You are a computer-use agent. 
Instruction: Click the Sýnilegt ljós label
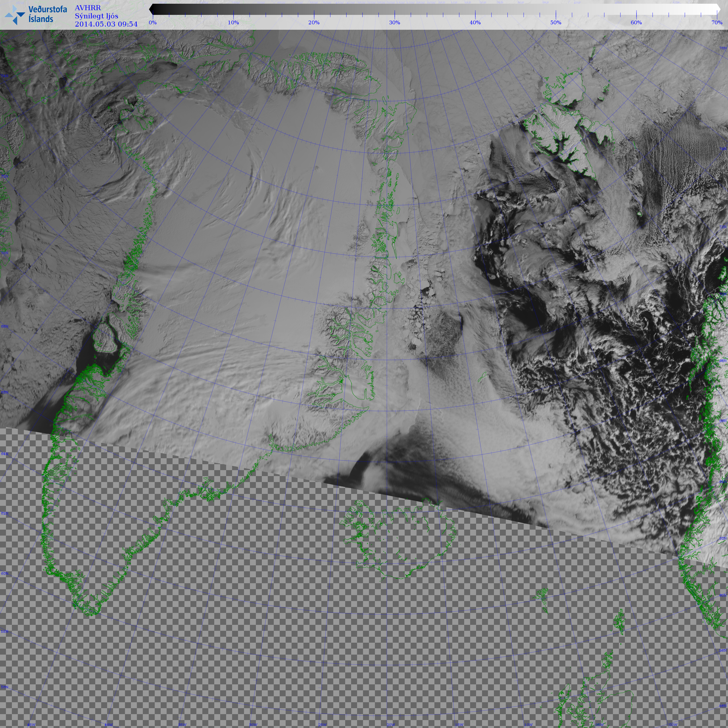pyautogui.click(x=96, y=16)
